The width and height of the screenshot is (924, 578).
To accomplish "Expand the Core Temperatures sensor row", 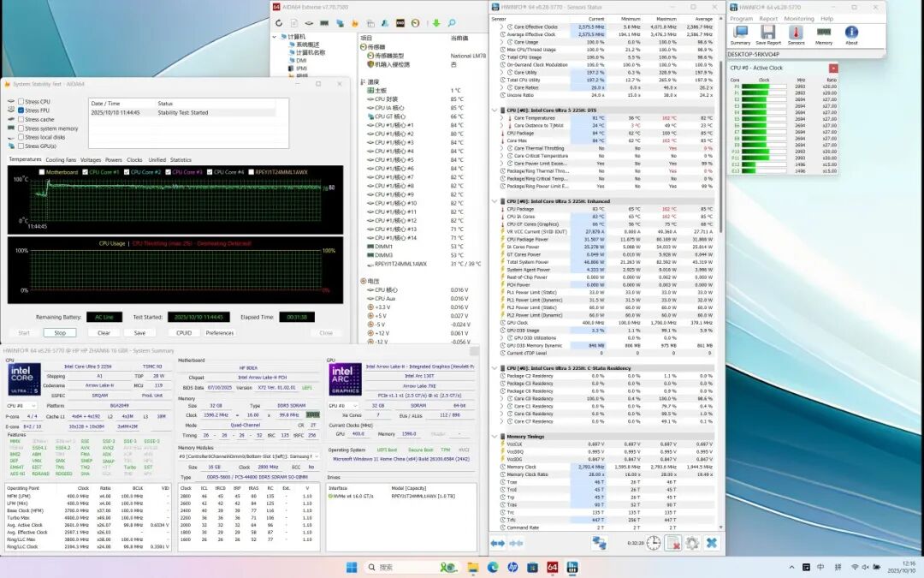I will (x=502, y=118).
